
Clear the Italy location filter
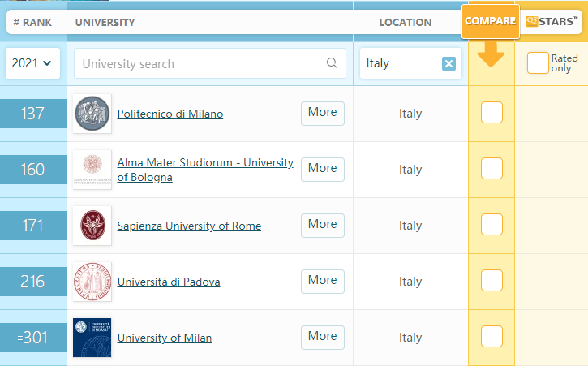tap(449, 63)
